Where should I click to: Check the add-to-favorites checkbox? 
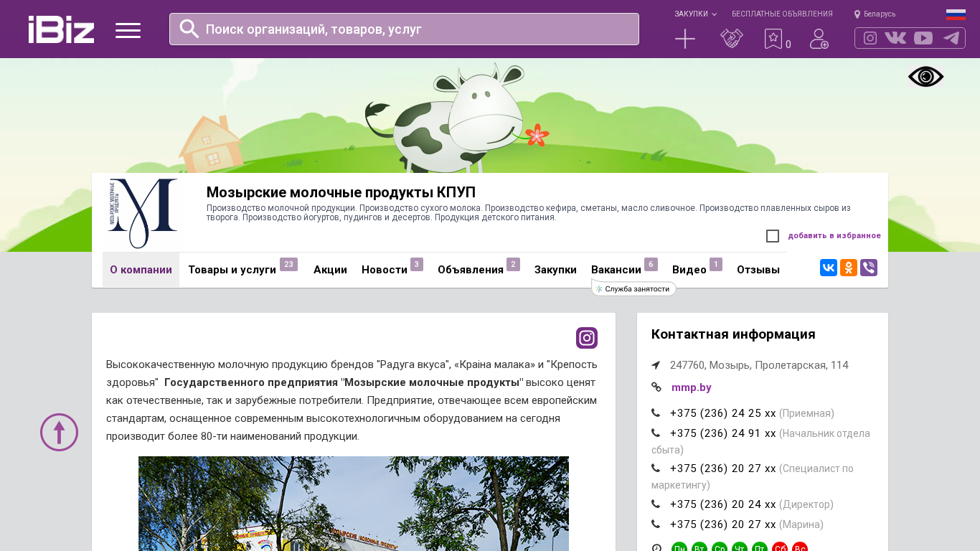773,236
